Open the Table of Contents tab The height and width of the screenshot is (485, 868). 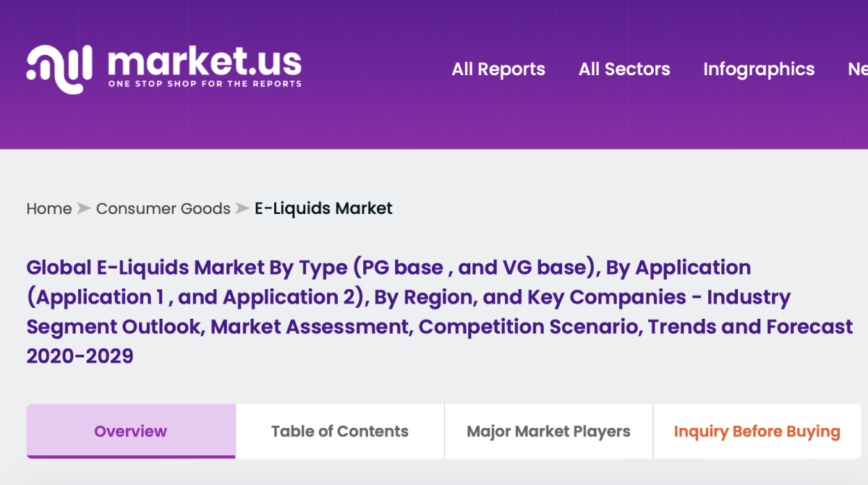click(x=340, y=432)
